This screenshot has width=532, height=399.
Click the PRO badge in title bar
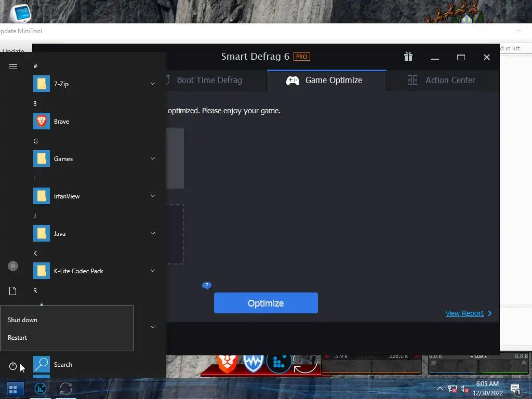tap(302, 57)
